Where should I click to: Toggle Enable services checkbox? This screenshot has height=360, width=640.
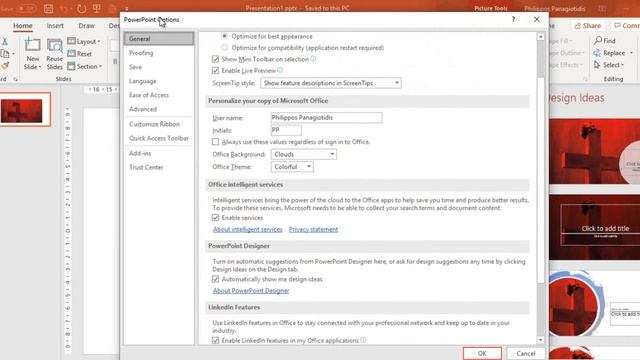pos(216,218)
